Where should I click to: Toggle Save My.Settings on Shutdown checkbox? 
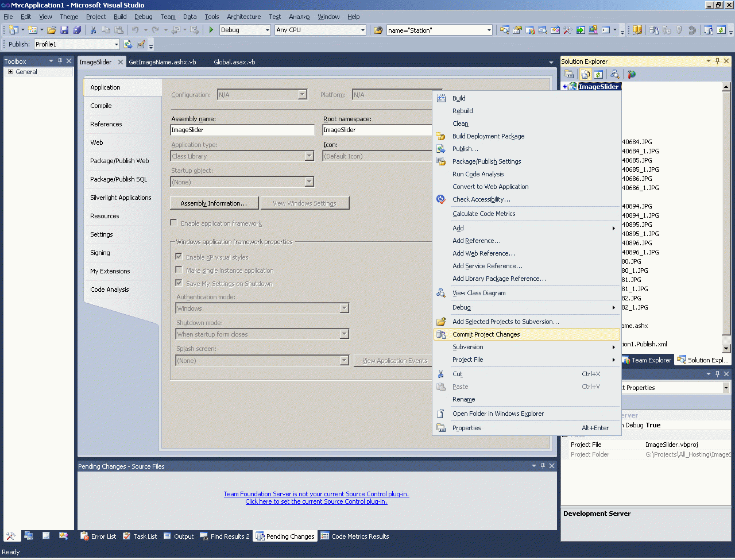tap(179, 283)
